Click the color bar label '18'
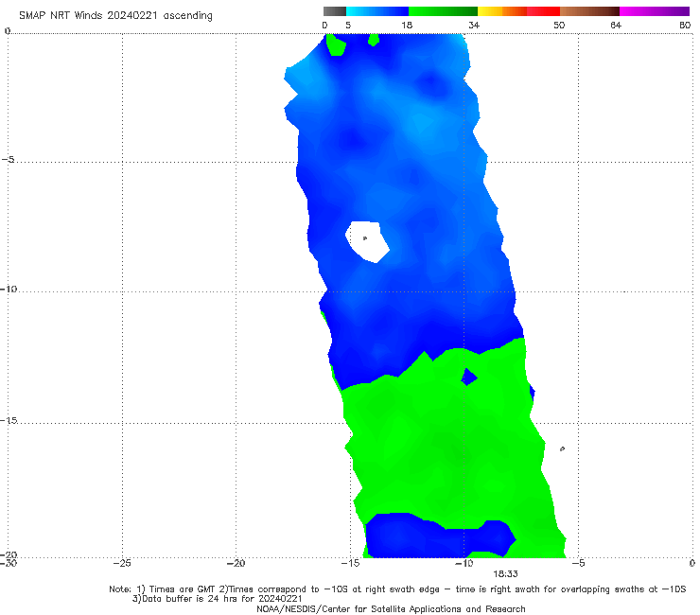Screen dimensions: 700x615 (x=407, y=26)
